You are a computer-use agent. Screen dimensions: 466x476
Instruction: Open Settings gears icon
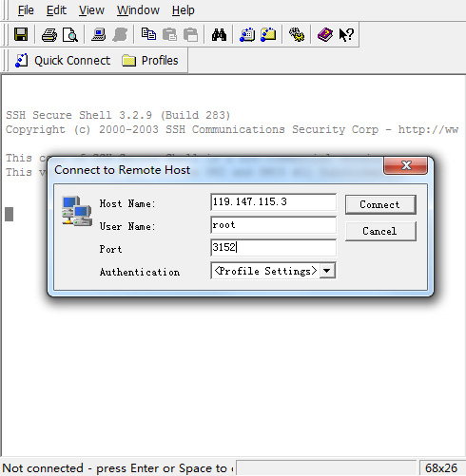tap(297, 34)
